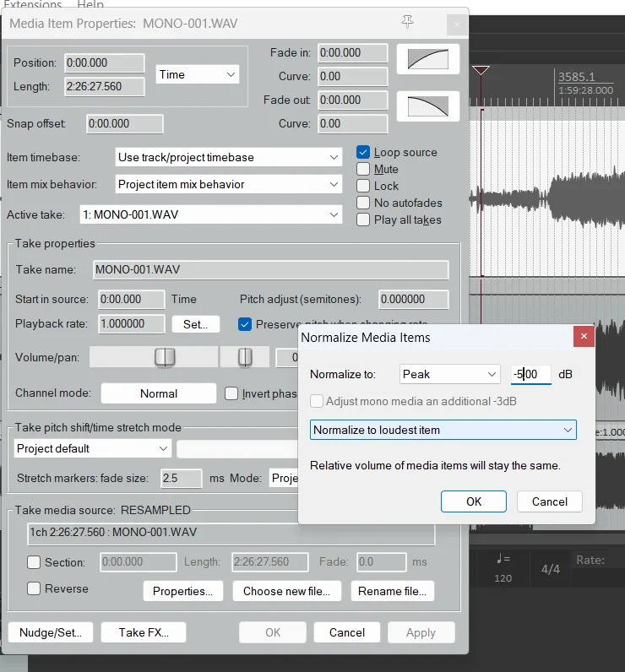Click the Stretch markers fade size field
The width and height of the screenshot is (625, 672).
182,478
